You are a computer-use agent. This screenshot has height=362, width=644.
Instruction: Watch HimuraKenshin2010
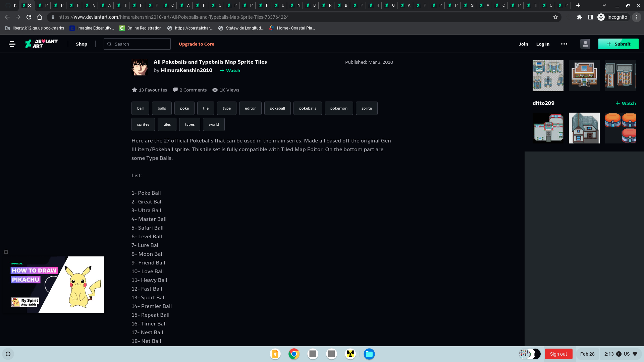pos(230,70)
